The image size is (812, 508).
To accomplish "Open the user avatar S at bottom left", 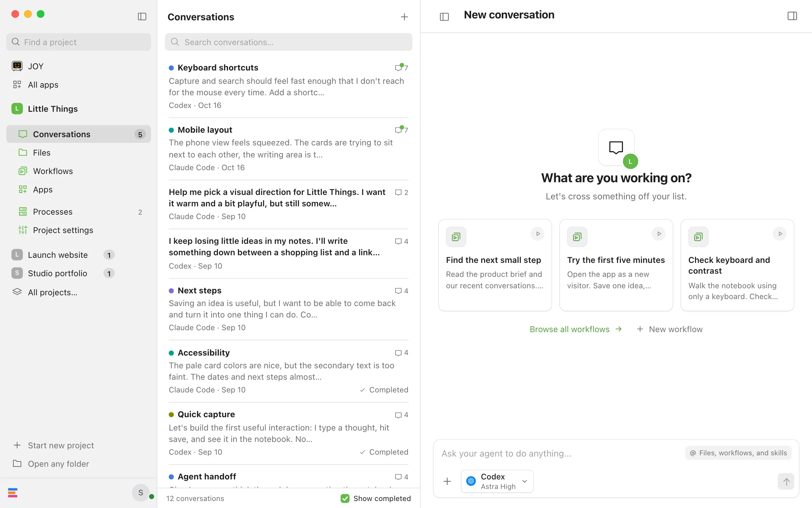I will (141, 492).
